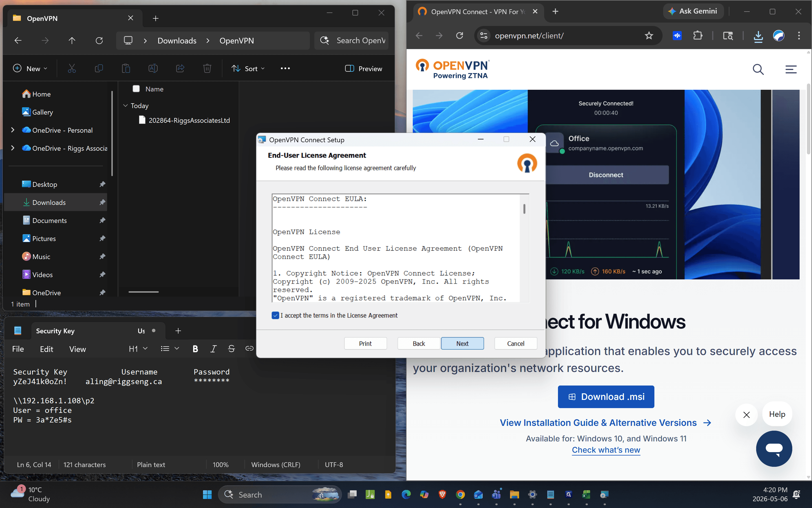
Task: Click the Download .msi button
Action: pos(606,397)
